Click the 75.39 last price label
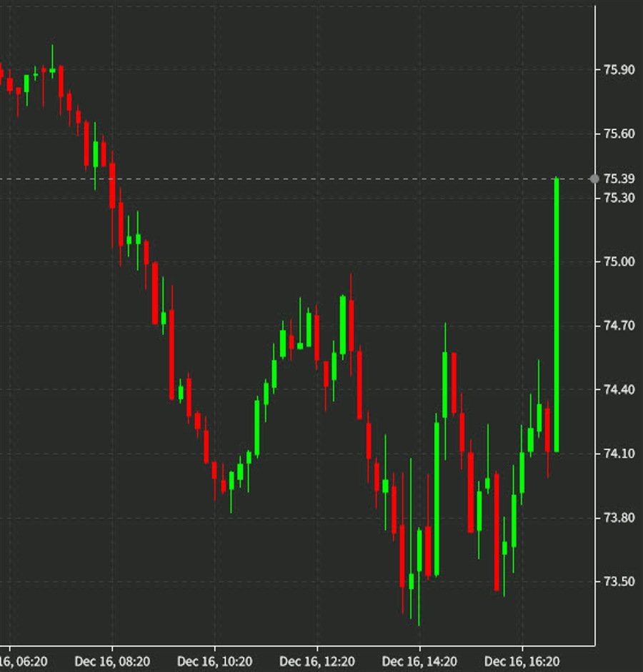This screenshot has height=672, width=643. point(619,179)
